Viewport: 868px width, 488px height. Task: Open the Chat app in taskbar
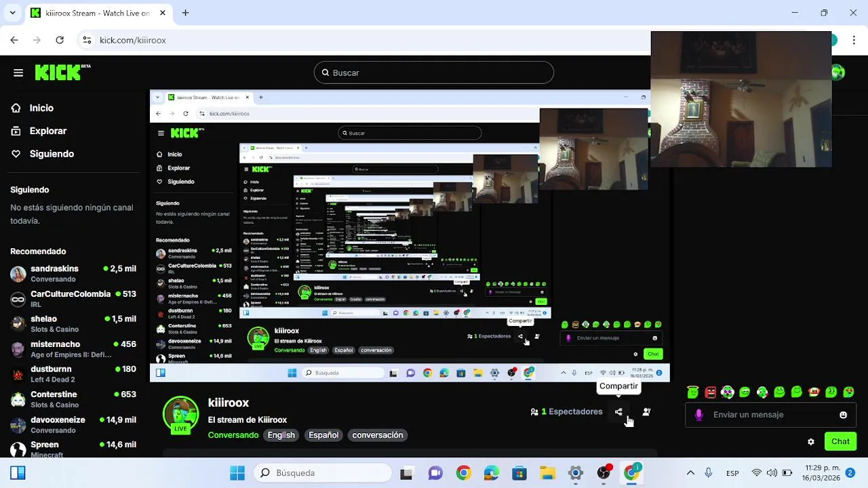pyautogui.click(x=435, y=473)
